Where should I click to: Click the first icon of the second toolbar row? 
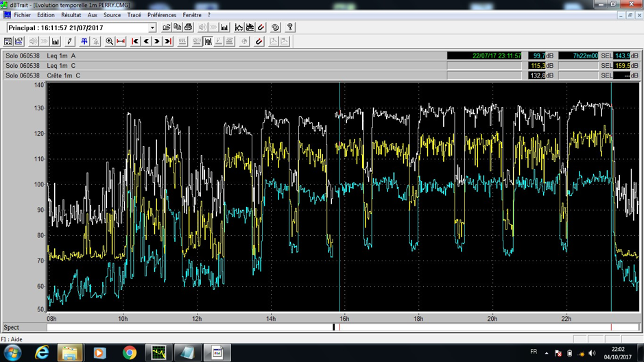[x=8, y=41]
